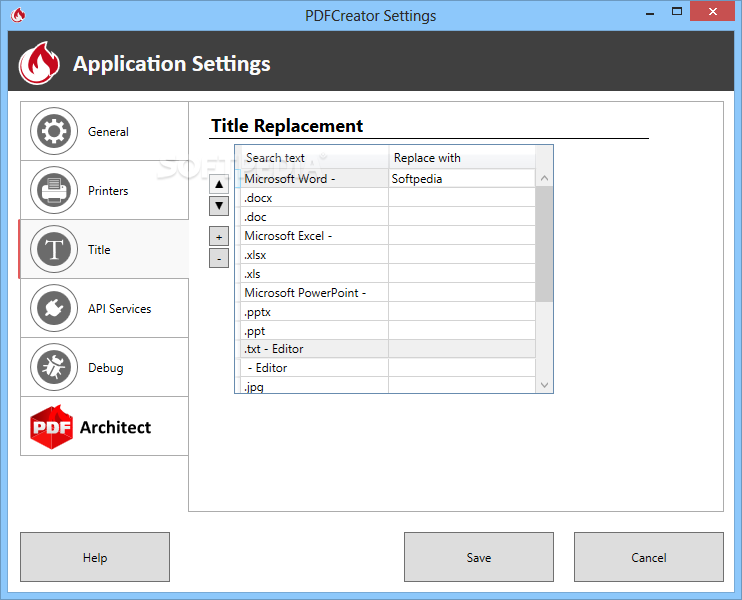Image resolution: width=742 pixels, height=600 pixels.
Task: Select the '.ppt' search text row
Action: (388, 330)
